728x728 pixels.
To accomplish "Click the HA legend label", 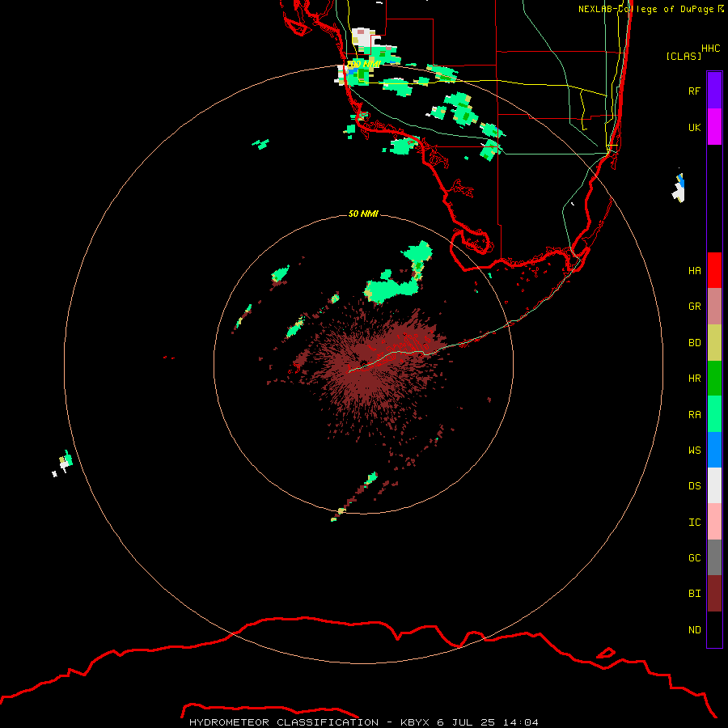I will pos(694,270).
